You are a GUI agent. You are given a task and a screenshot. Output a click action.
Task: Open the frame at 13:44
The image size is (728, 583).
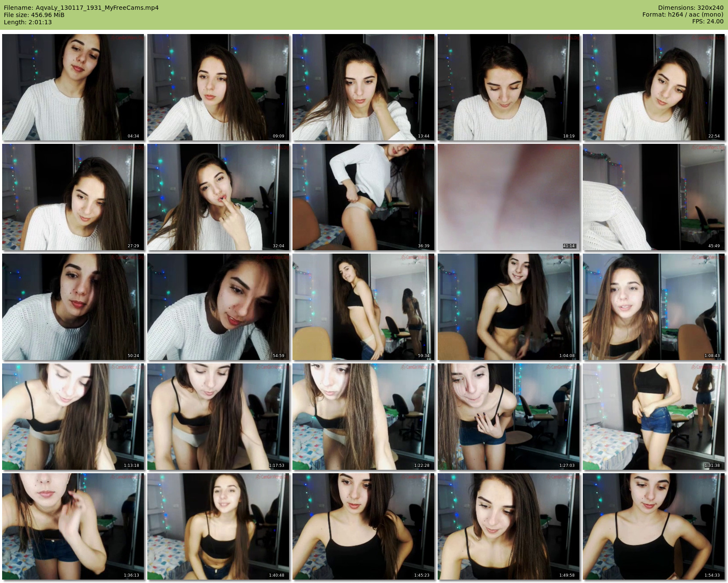(364, 87)
